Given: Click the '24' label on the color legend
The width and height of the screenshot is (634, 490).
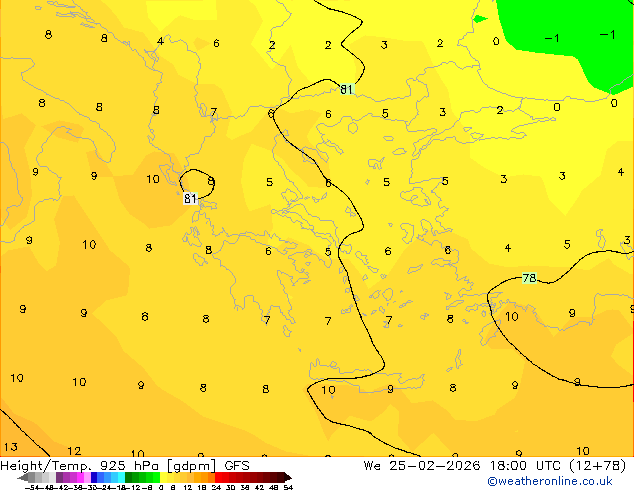Looking at the screenshot, I should [216, 488].
